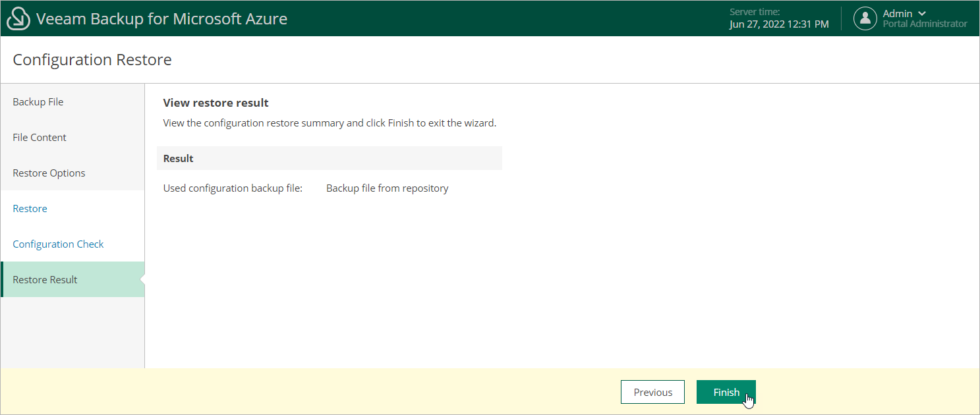Click the Server time label
The width and height of the screenshot is (980, 415).
pos(755,12)
